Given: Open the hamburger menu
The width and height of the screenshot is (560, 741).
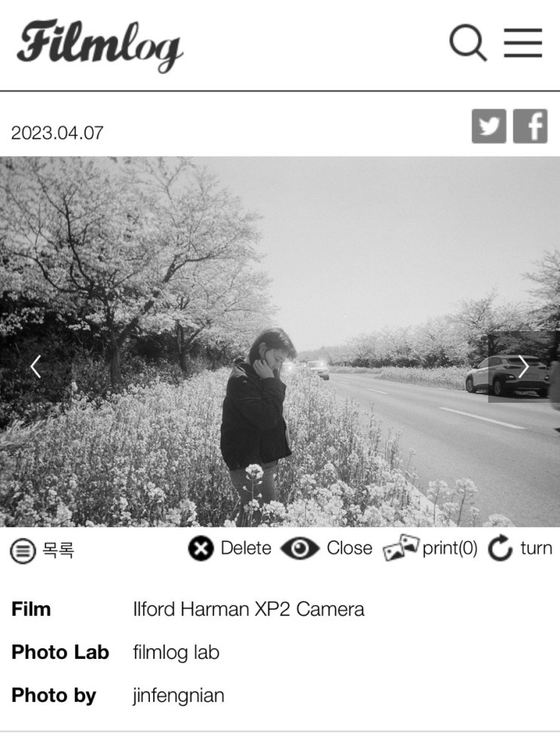Looking at the screenshot, I should [x=522, y=42].
